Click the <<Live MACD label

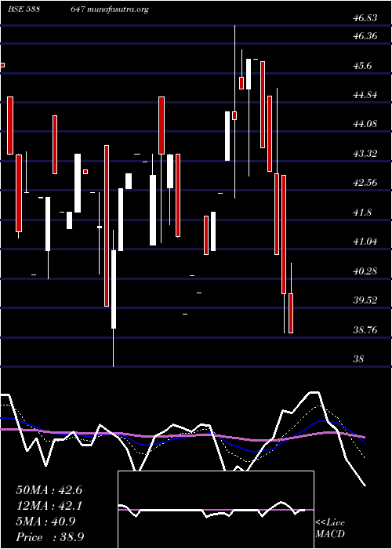[330, 529]
